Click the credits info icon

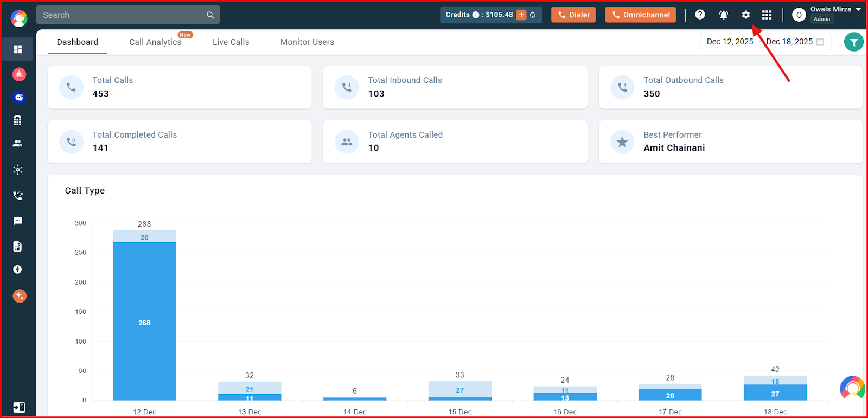tap(476, 15)
